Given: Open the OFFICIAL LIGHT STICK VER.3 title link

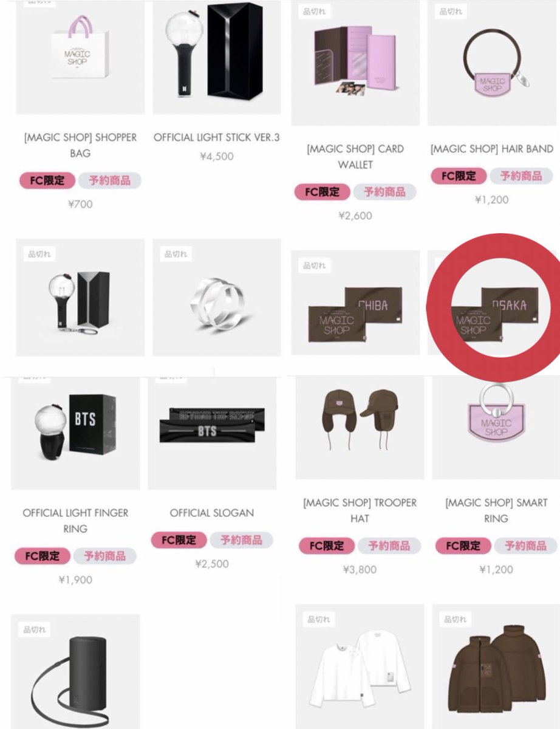Looking at the screenshot, I should point(216,137).
